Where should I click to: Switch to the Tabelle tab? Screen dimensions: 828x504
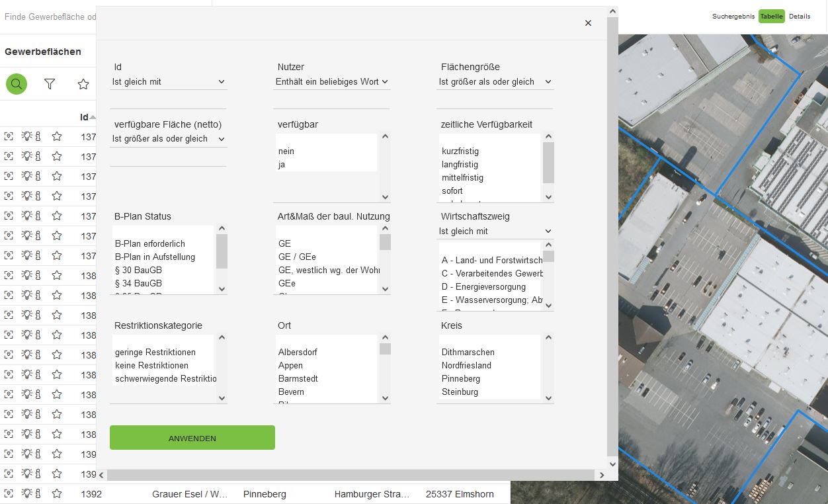coord(771,17)
